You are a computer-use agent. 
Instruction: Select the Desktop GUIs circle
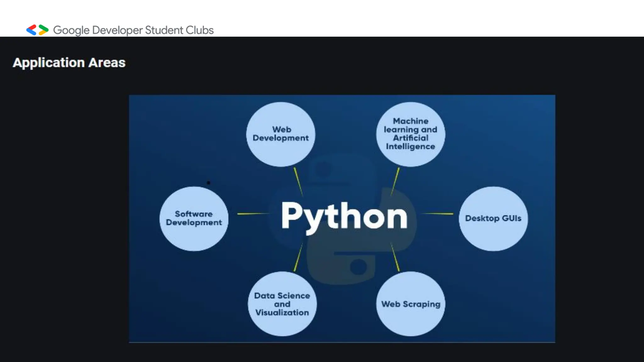coord(493,219)
